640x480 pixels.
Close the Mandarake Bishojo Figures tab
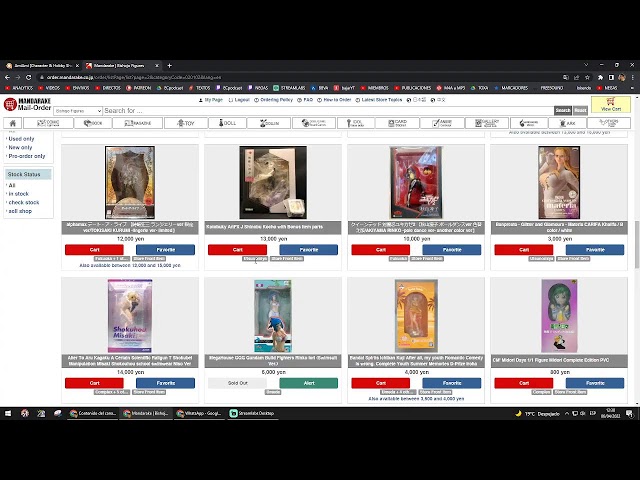(x=157, y=66)
